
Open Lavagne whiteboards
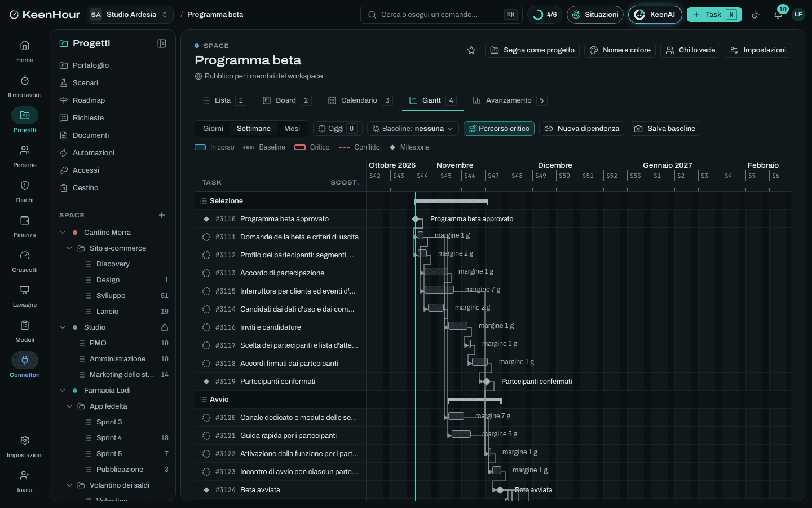pyautogui.click(x=25, y=296)
